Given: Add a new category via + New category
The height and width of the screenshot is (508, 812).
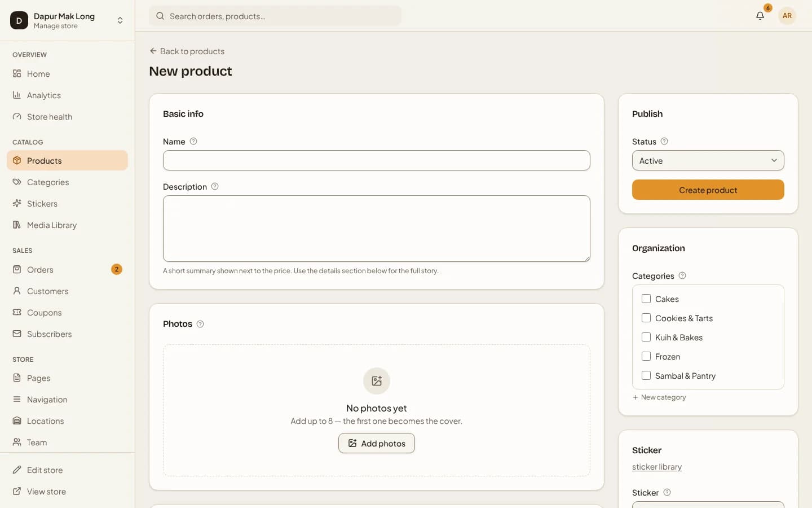Looking at the screenshot, I should point(659,397).
